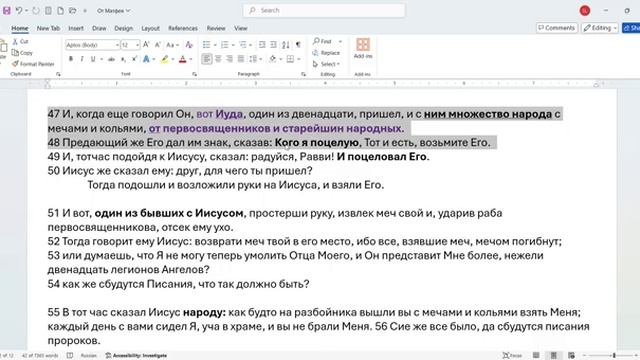This screenshot has height=360, width=640.
Task: Justify the paragraph text
Action: coord(241,59)
